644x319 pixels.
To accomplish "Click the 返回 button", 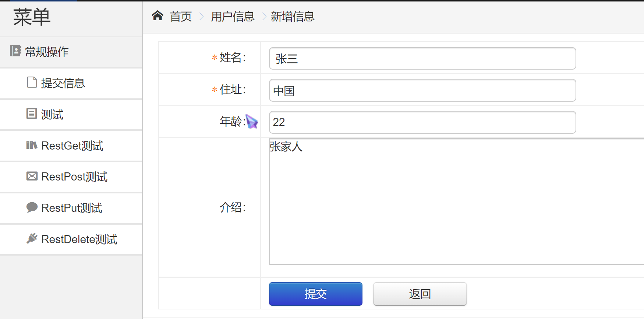I will (420, 294).
